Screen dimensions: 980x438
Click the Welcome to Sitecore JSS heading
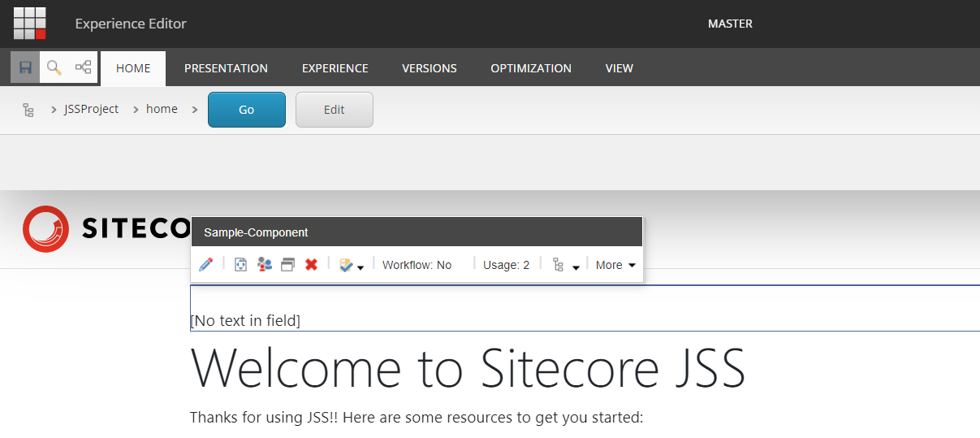[468, 367]
